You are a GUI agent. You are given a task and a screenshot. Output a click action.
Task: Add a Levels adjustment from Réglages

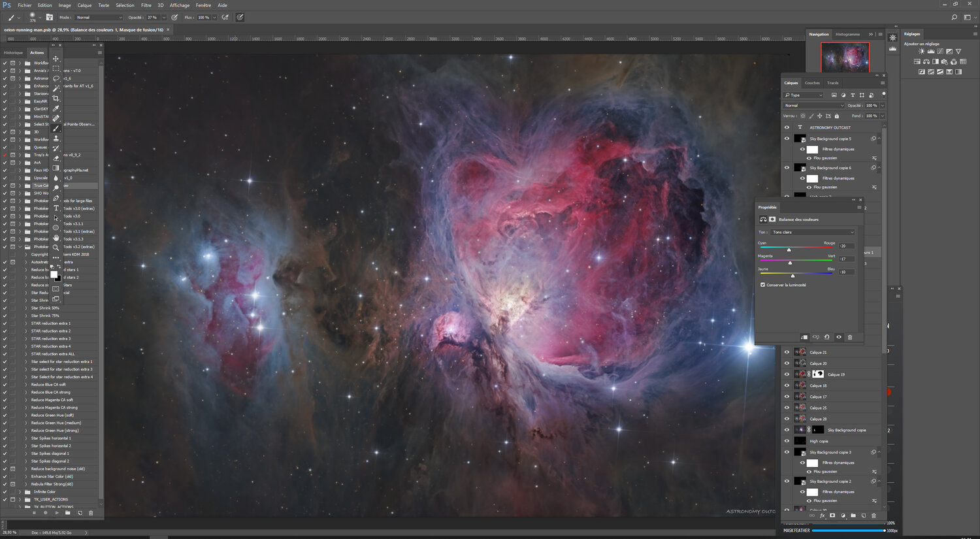coord(931,52)
